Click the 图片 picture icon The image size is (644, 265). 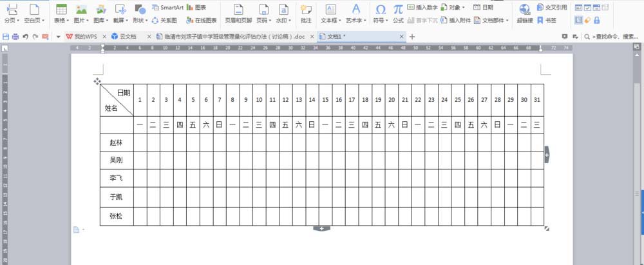click(x=81, y=9)
